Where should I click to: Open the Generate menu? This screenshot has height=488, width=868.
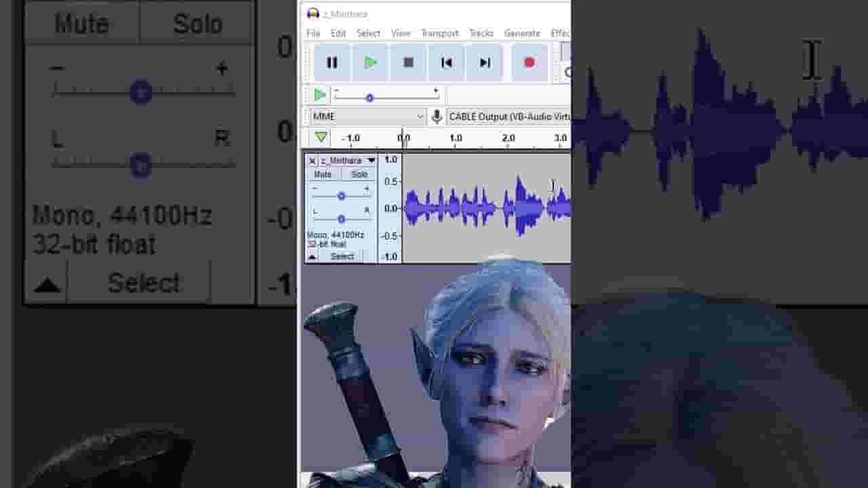pyautogui.click(x=522, y=33)
